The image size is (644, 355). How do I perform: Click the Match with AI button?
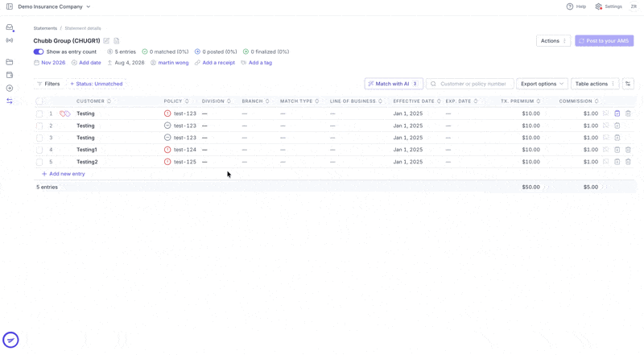point(394,84)
